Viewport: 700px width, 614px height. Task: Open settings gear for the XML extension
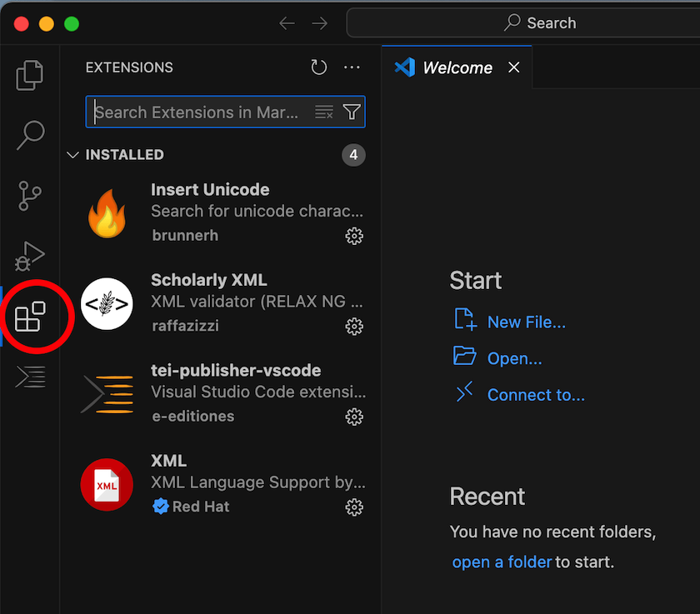tap(354, 507)
